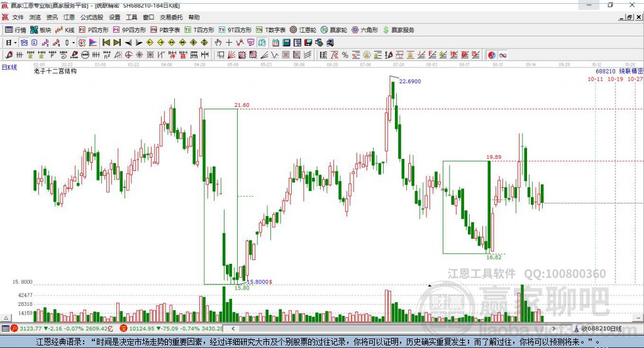Click the 收688210日线 status entry
The image size is (644, 348).
click(597, 329)
